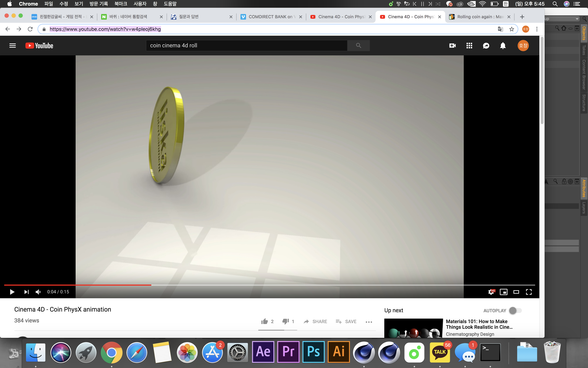588x368 pixels.
Task: Open Terminal from the dock
Action: coord(490,352)
